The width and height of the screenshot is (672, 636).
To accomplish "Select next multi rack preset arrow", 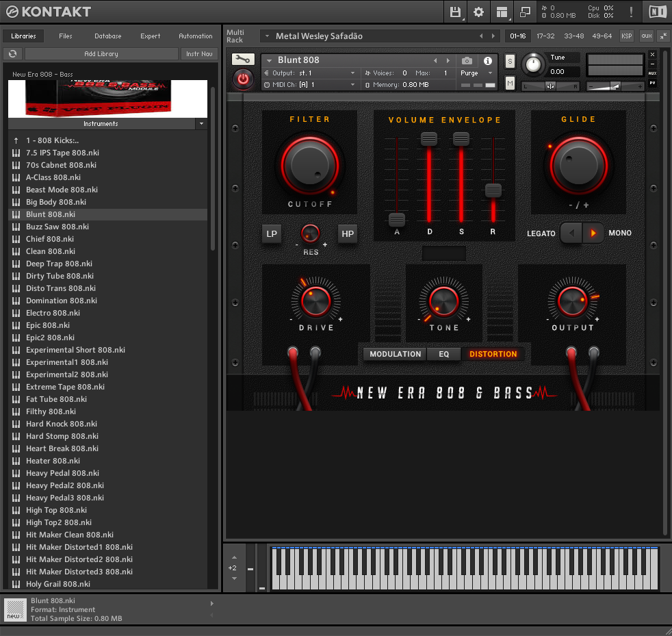I will [493, 36].
